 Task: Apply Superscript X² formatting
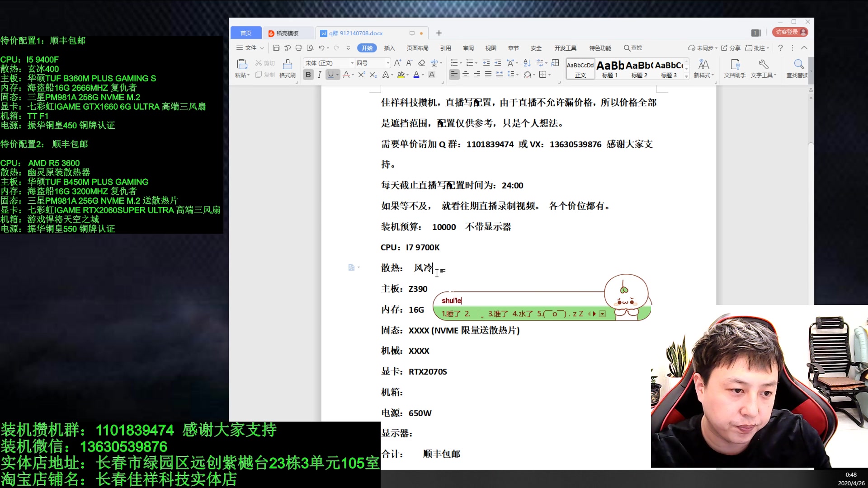[x=361, y=75]
